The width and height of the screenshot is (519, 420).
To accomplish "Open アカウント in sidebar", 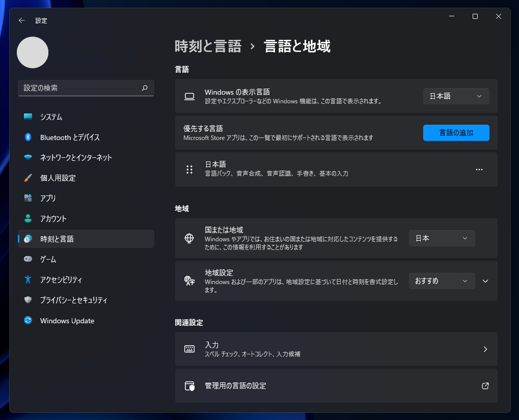I will [86, 219].
